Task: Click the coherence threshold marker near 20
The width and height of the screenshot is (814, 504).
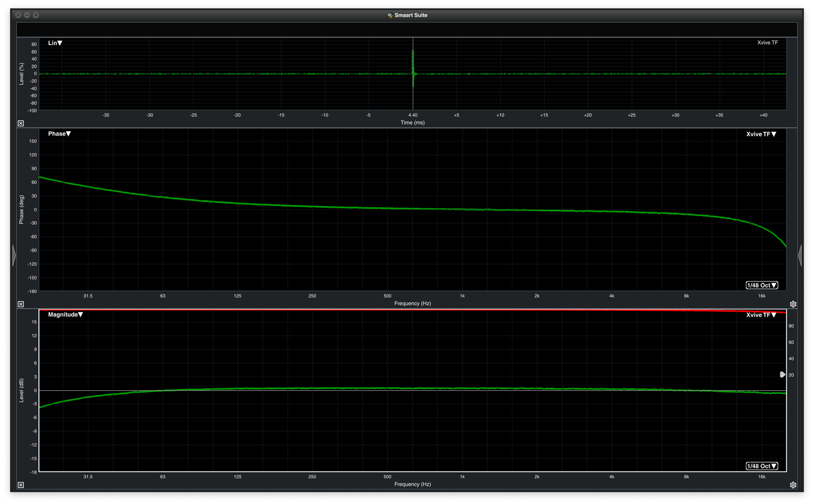Action: click(x=782, y=374)
